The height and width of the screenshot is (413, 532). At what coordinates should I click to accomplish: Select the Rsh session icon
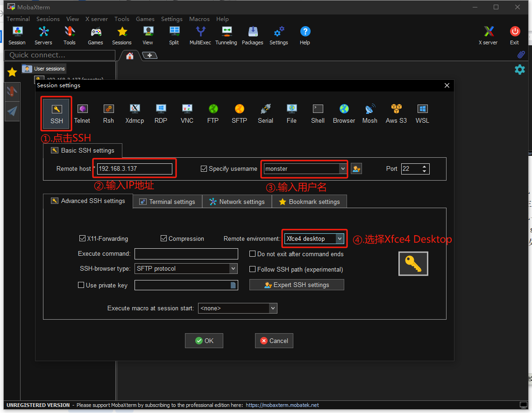coord(108,114)
